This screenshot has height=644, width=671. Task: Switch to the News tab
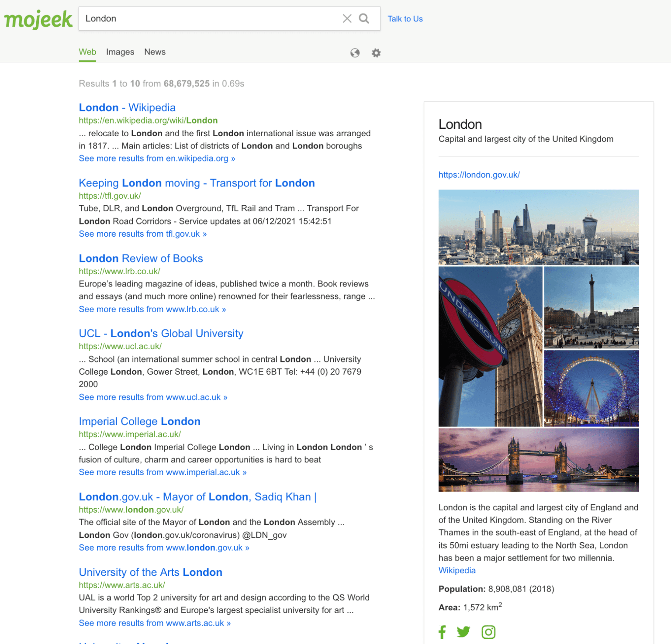[x=155, y=52]
